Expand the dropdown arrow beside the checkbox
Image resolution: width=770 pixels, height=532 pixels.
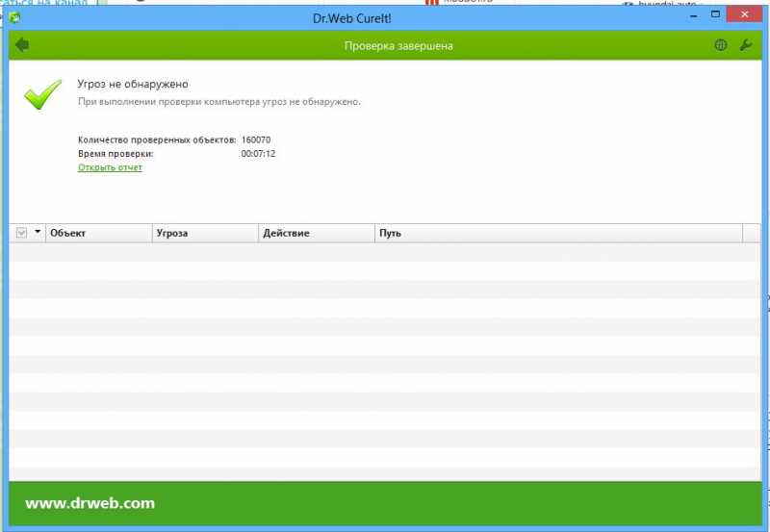(x=38, y=233)
